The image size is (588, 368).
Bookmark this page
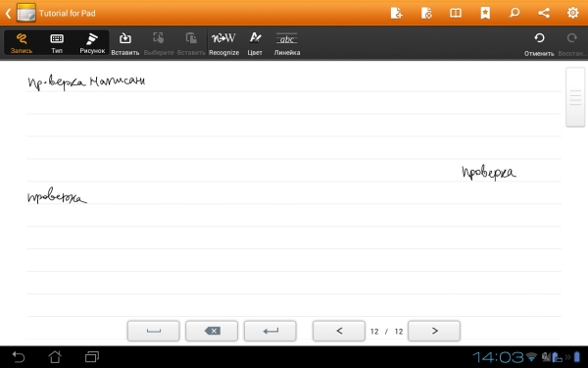(x=485, y=13)
